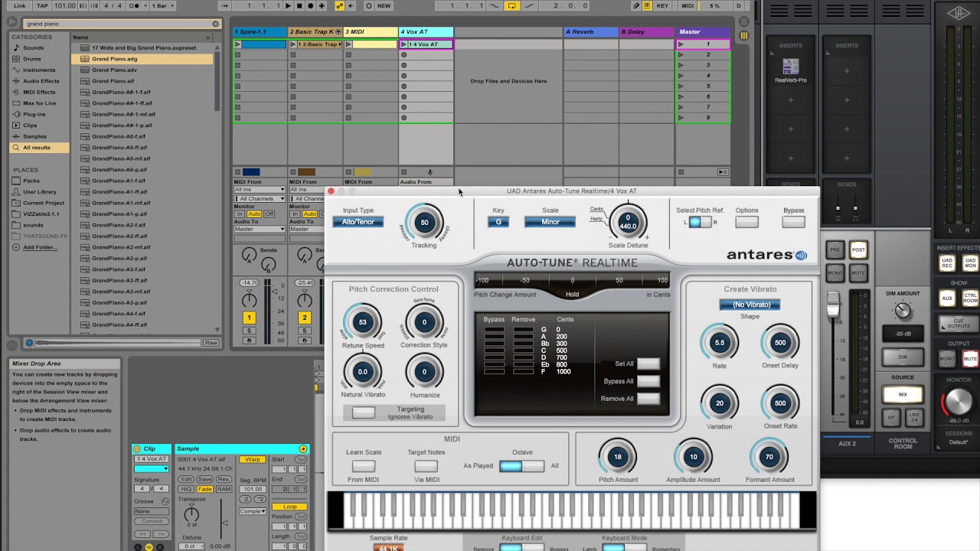Image resolution: width=980 pixels, height=551 pixels.
Task: Toggle the Auto-Tune Bypass button
Action: [x=793, y=222]
